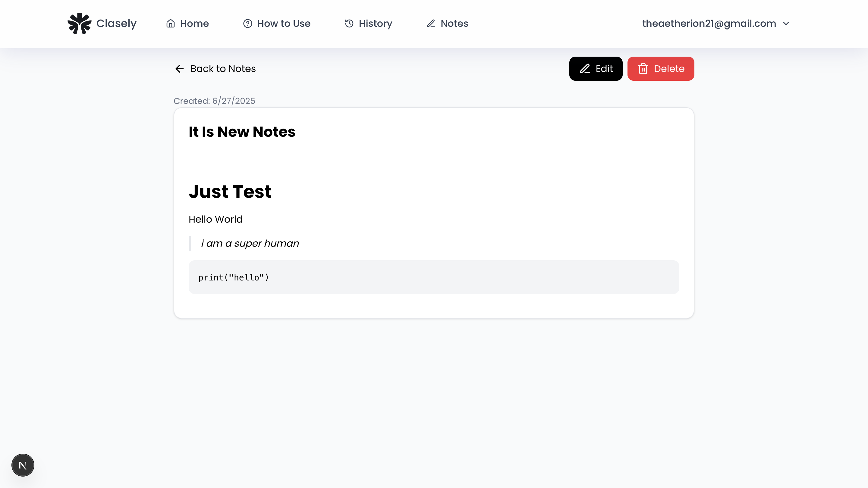Click the Just Test heading
The image size is (868, 488).
click(x=230, y=192)
